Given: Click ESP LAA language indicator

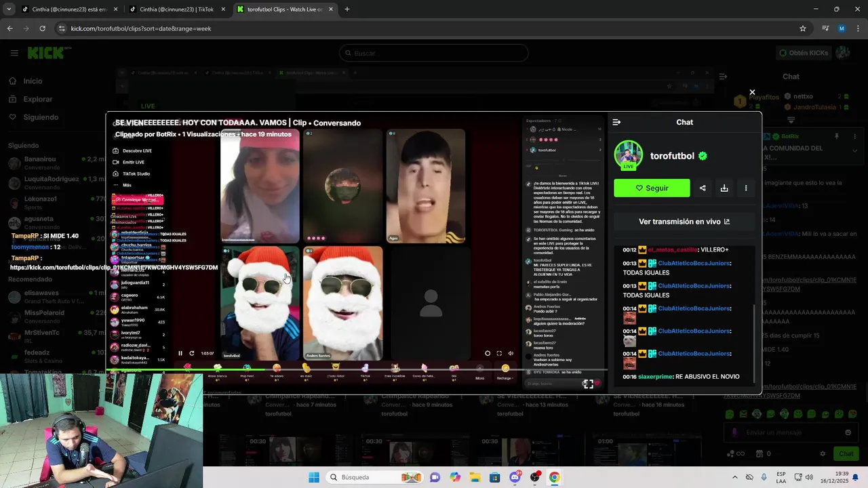Looking at the screenshot, I should [781, 477].
